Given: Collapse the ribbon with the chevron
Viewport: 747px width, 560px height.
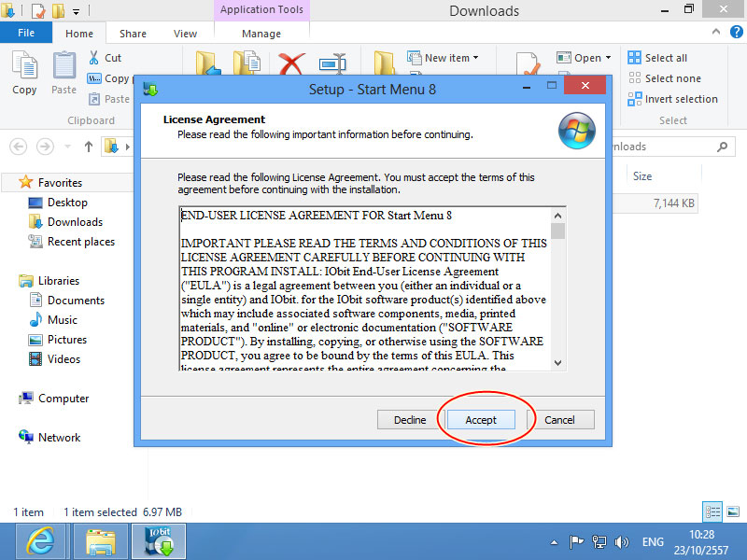Looking at the screenshot, I should click(715, 32).
